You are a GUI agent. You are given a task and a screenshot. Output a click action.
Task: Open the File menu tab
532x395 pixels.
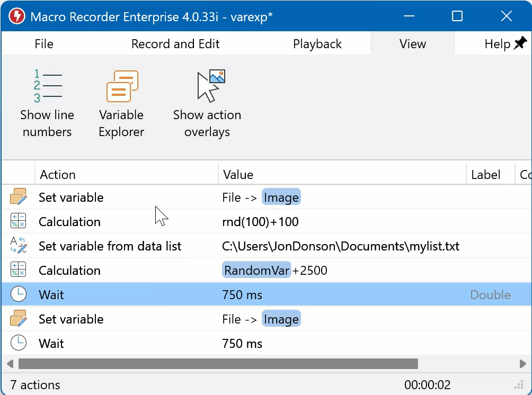44,44
